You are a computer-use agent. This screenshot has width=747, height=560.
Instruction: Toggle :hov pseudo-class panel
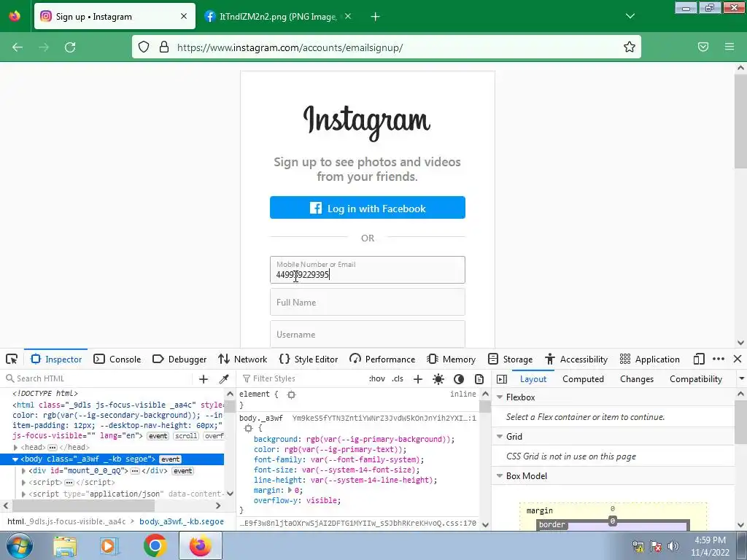pyautogui.click(x=377, y=378)
